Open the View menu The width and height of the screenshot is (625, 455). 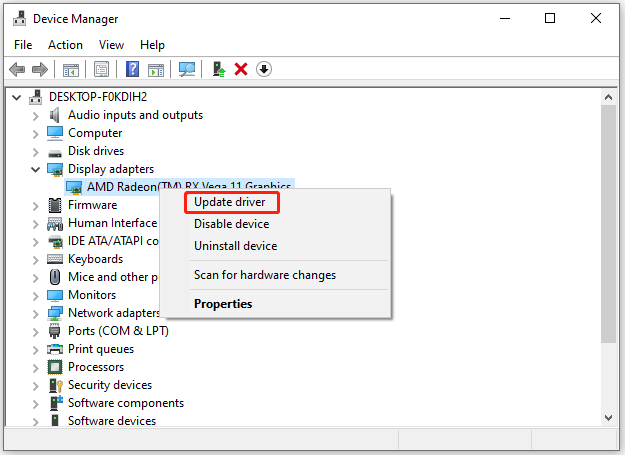pos(111,45)
